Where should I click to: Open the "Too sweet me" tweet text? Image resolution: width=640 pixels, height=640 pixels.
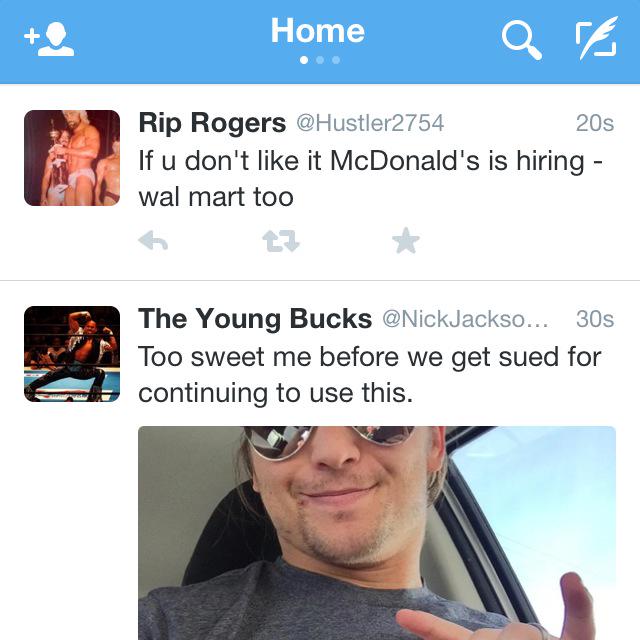370,374
